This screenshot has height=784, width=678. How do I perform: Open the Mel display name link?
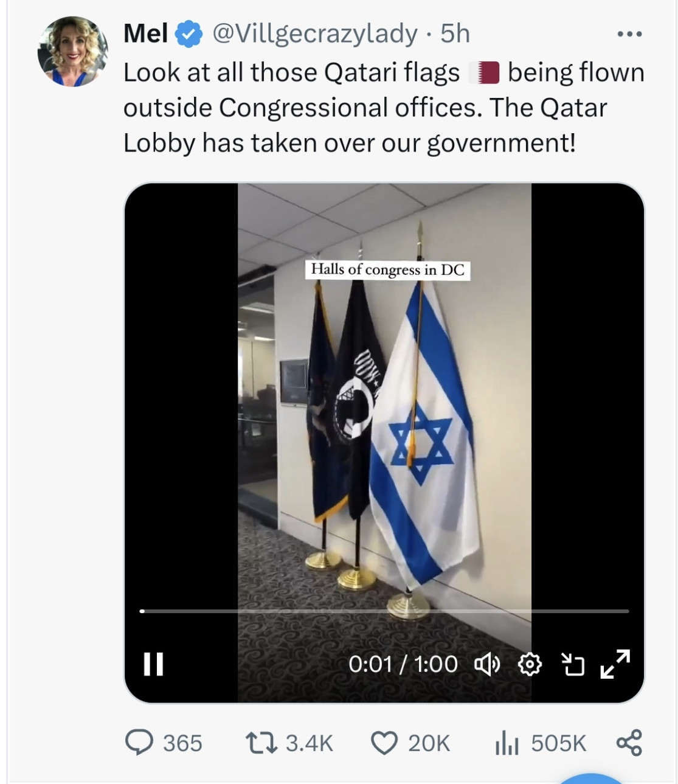click(145, 33)
